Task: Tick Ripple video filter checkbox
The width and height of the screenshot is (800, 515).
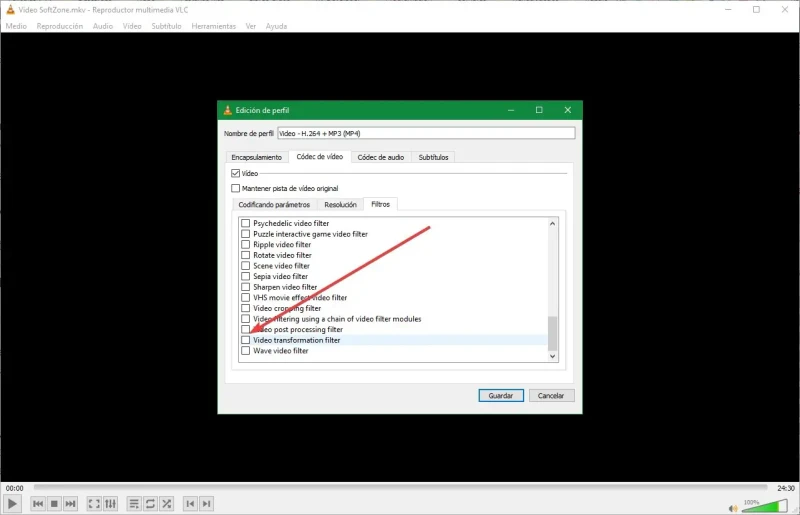Action: pyautogui.click(x=245, y=244)
